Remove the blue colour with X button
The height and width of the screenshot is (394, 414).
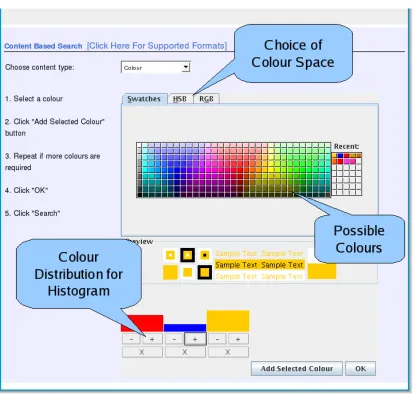[x=185, y=352]
